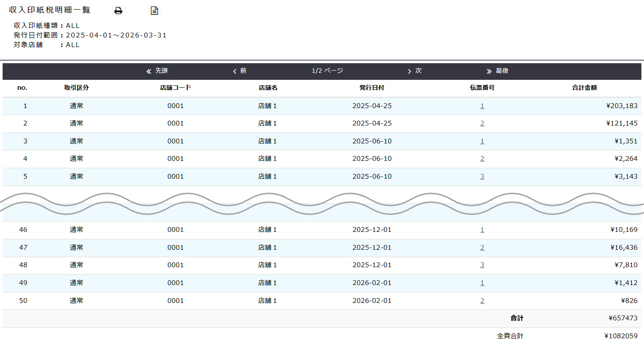
Task: Click the page total ¥657473
Action: point(623,318)
